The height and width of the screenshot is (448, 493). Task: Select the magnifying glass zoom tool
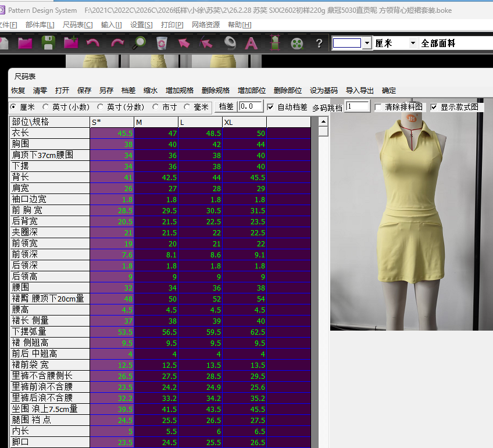(x=139, y=43)
